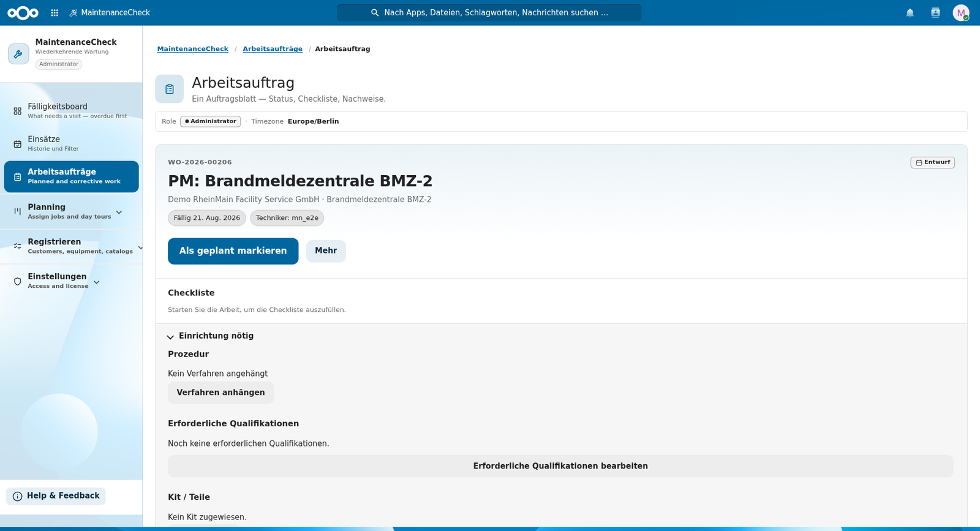Expand the Einstellungen section chevron

click(96, 282)
